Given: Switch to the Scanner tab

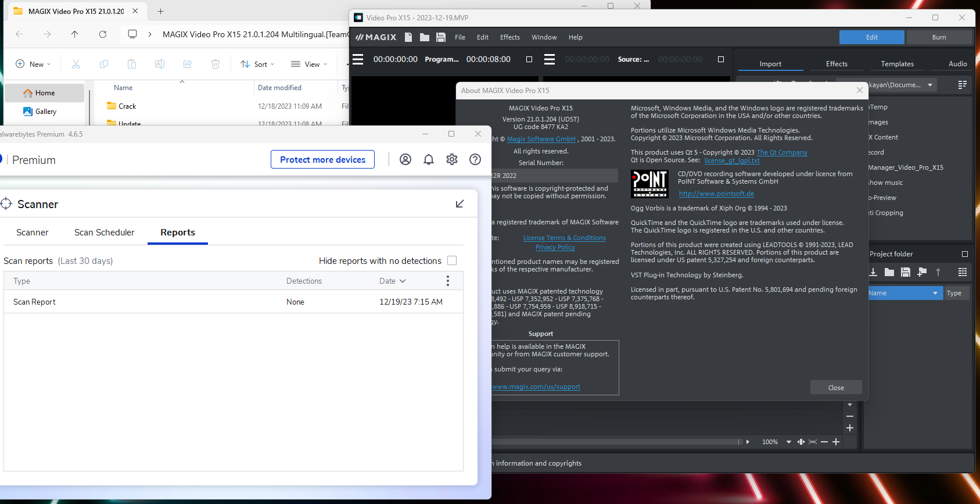Looking at the screenshot, I should (x=33, y=232).
